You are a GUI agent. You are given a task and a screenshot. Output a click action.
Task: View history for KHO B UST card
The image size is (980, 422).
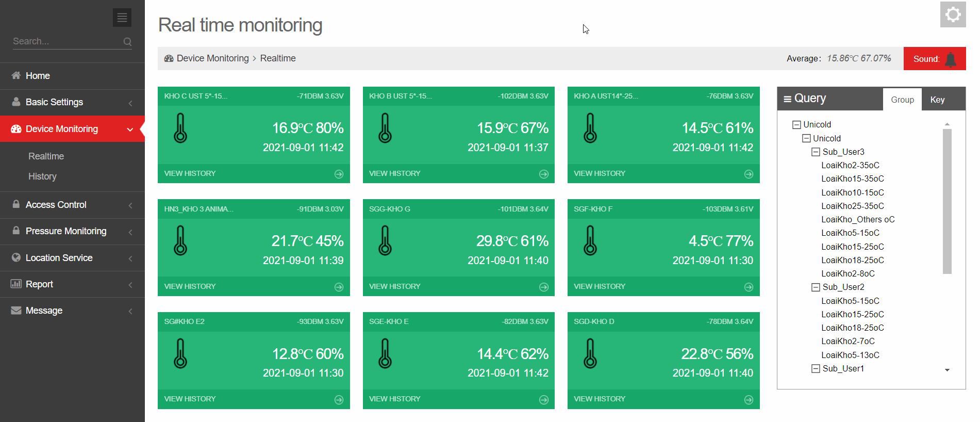pyautogui.click(x=395, y=173)
